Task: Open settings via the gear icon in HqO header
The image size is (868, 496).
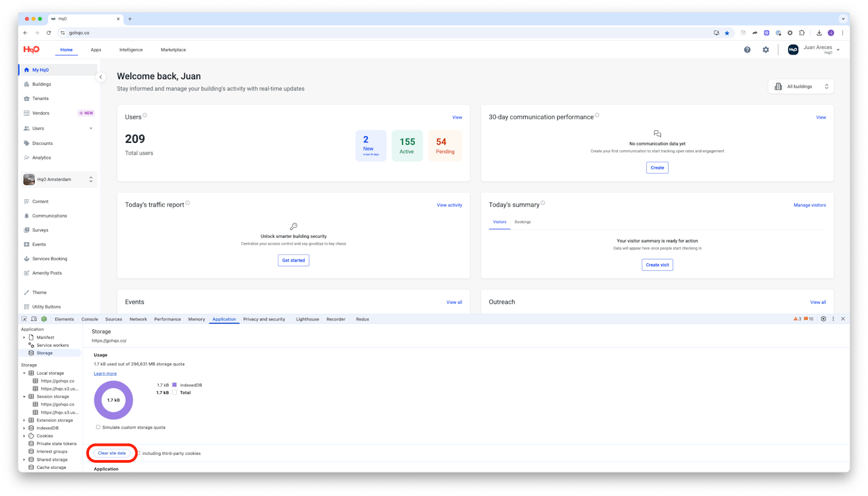Action: (x=765, y=50)
